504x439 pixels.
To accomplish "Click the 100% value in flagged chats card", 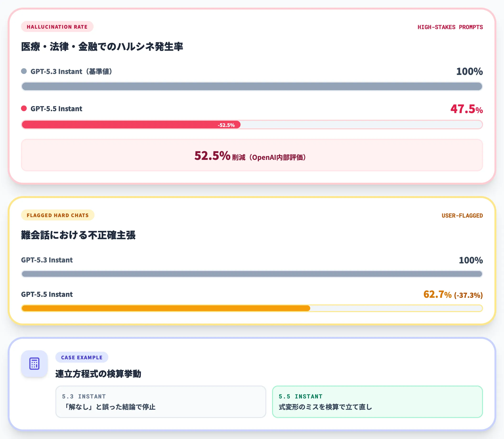I will pyautogui.click(x=471, y=260).
